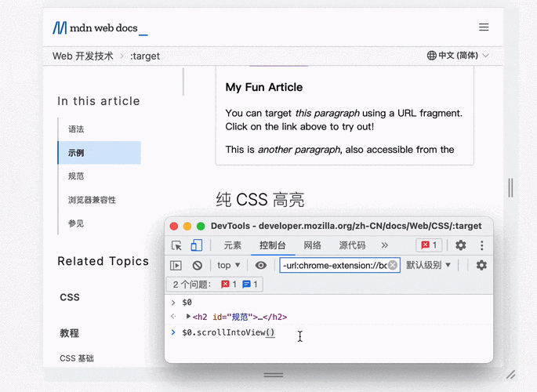Activate the DevTools inspect element picker
537x392 pixels.
pos(176,245)
